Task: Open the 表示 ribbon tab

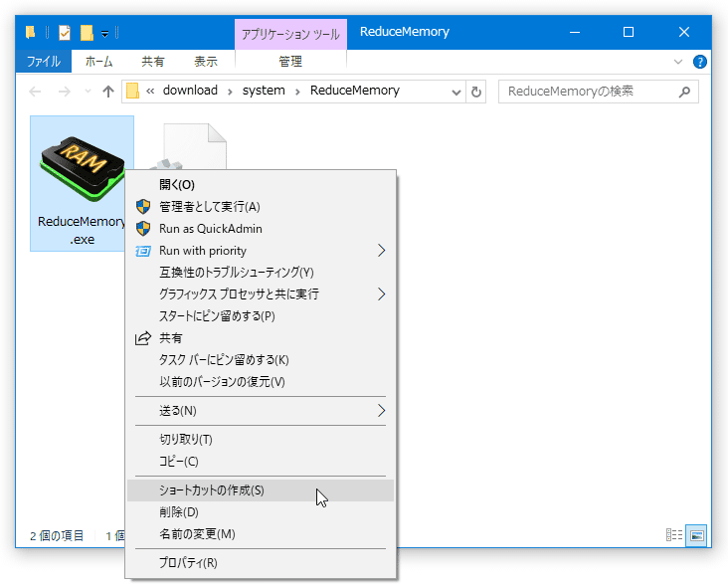Action: pyautogui.click(x=205, y=62)
